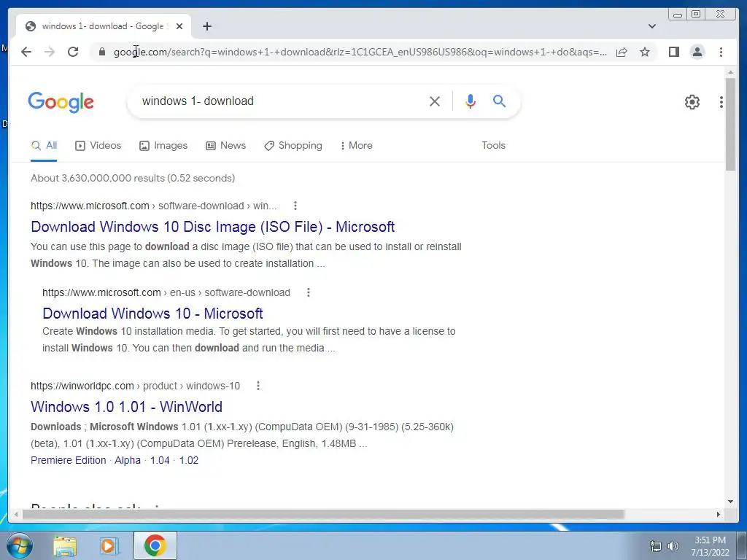The image size is (747, 560).
Task: Click the microsoft.com software-download breadcrumb URL
Action: pyautogui.click(x=153, y=206)
